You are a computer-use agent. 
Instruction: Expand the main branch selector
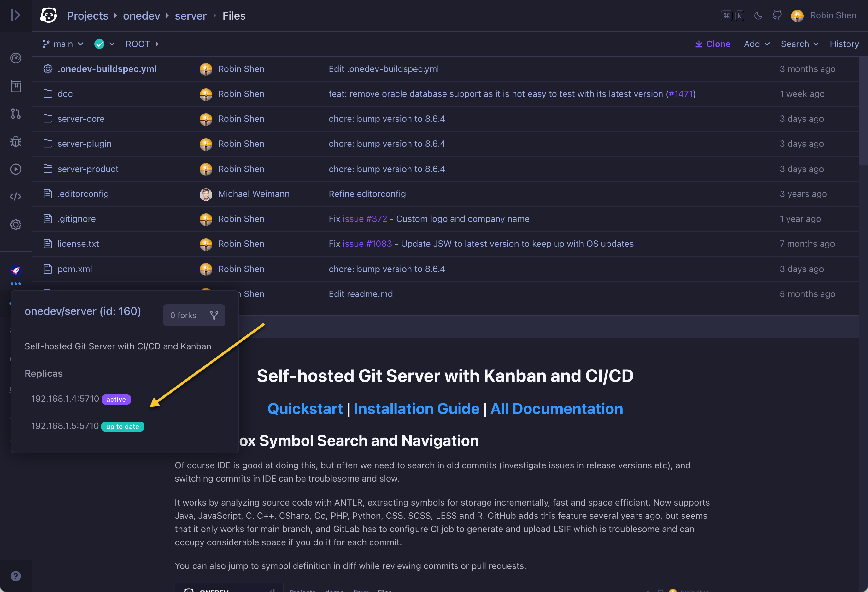point(63,44)
